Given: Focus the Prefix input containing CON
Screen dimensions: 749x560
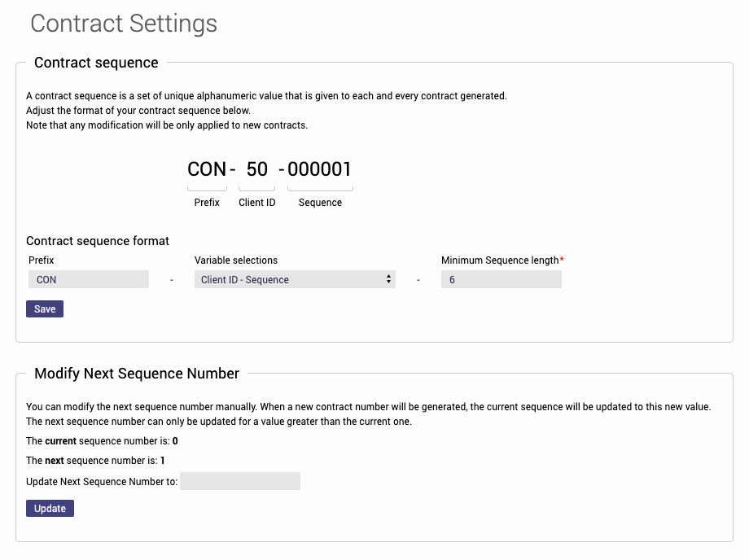Looking at the screenshot, I should [89, 280].
